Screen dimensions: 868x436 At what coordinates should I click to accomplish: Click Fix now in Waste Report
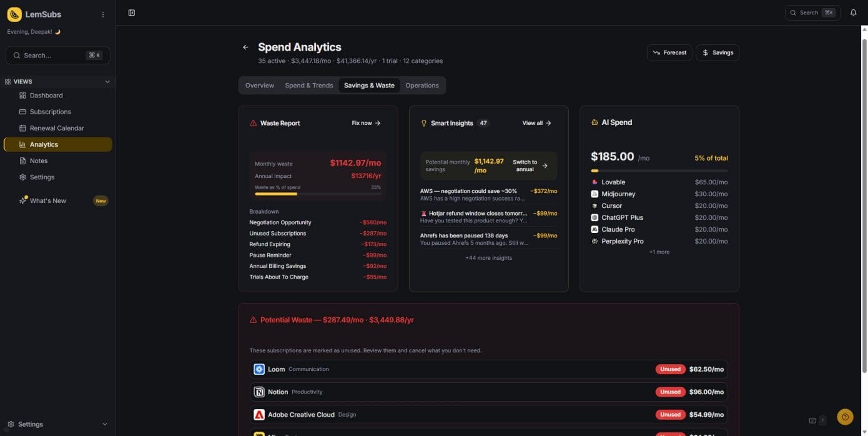click(x=366, y=123)
